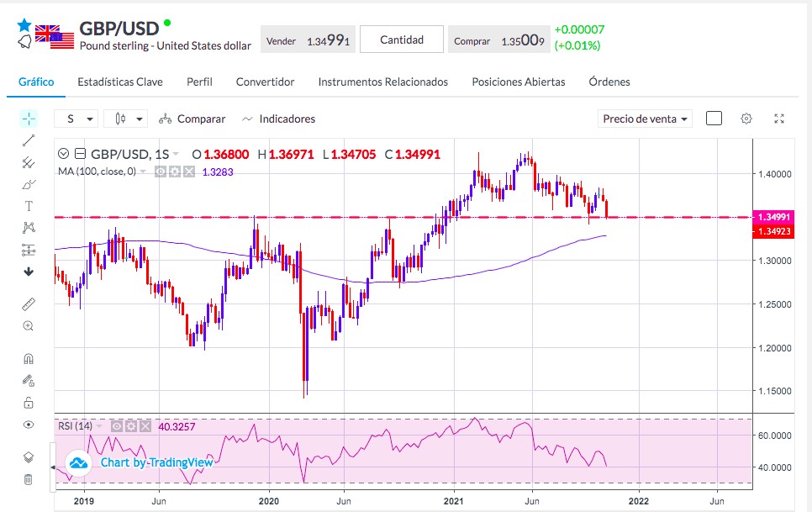Image resolution: width=812 pixels, height=512 pixels.
Task: Click the Comprar 1.35009 buy button
Action: [x=498, y=40]
